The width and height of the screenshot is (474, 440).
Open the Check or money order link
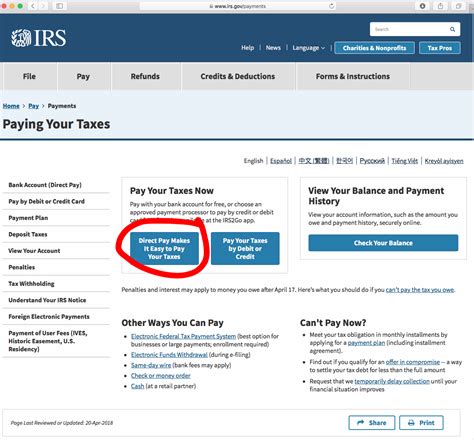coord(161,376)
